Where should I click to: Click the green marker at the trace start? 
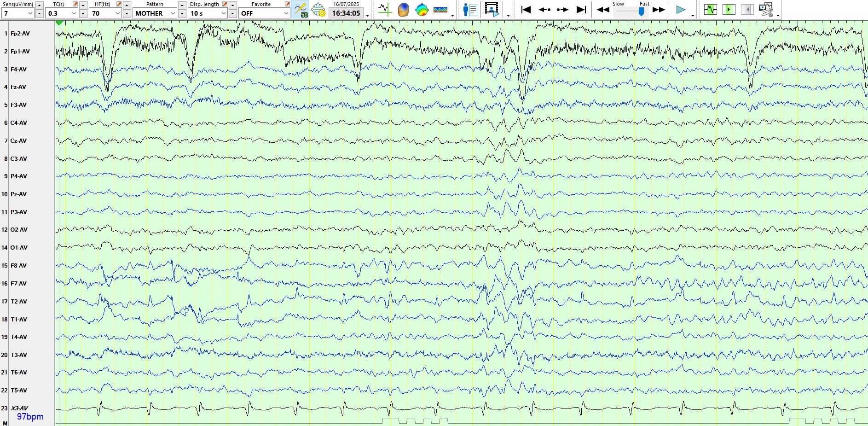[x=59, y=23]
